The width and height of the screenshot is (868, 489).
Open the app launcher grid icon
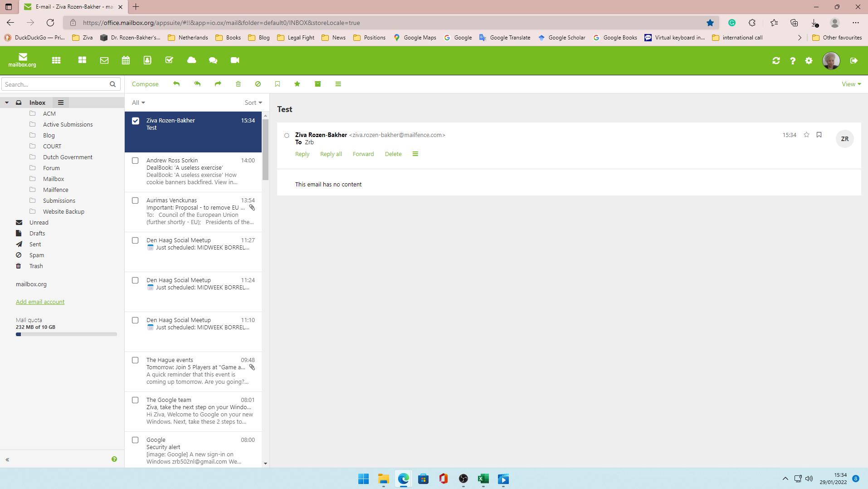tap(56, 60)
